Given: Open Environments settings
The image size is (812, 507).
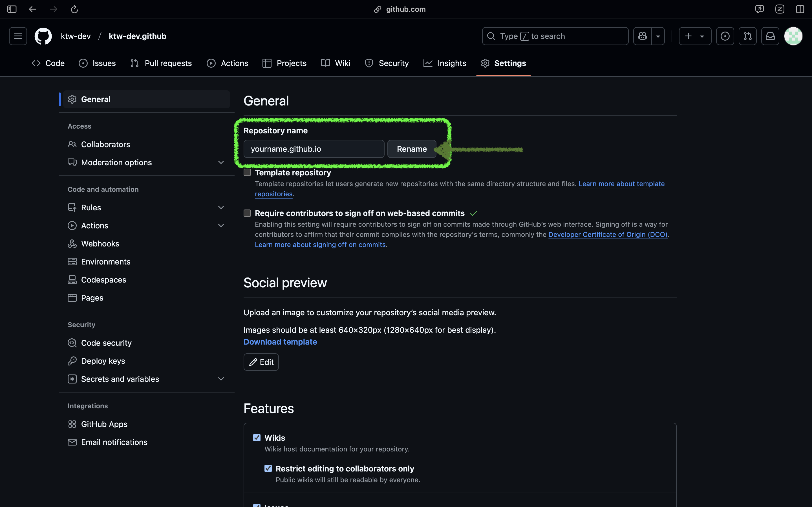Looking at the screenshot, I should tap(147, 262).
